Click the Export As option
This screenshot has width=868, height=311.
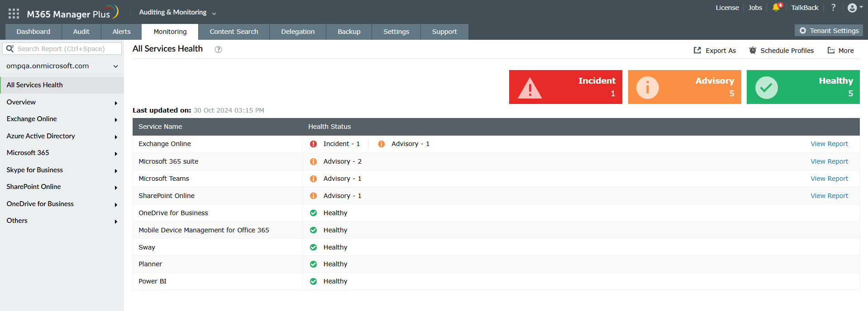[x=715, y=51]
